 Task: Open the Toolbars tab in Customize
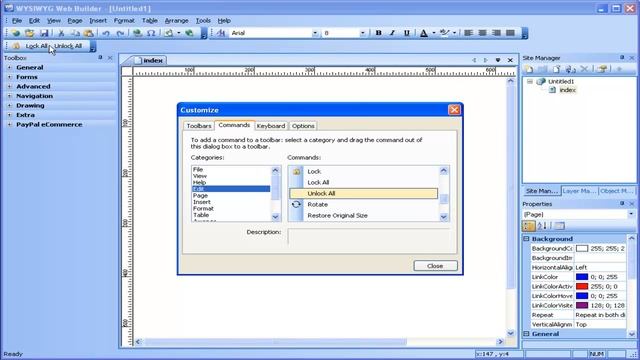[199, 126]
